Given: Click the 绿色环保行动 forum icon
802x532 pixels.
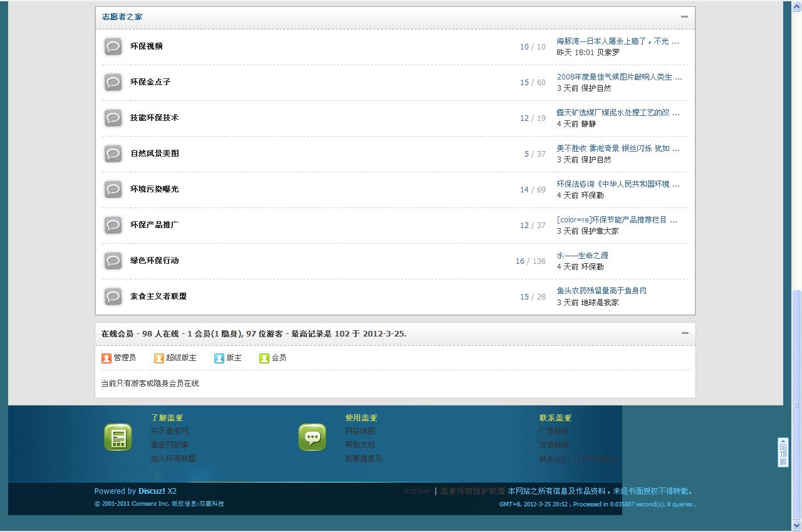Looking at the screenshot, I should click(x=113, y=261).
